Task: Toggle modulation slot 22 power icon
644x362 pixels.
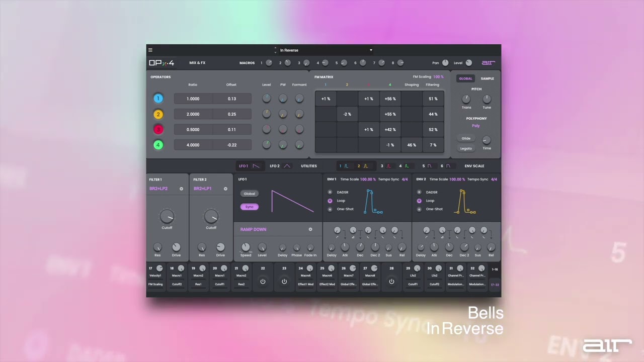Action: pyautogui.click(x=263, y=282)
